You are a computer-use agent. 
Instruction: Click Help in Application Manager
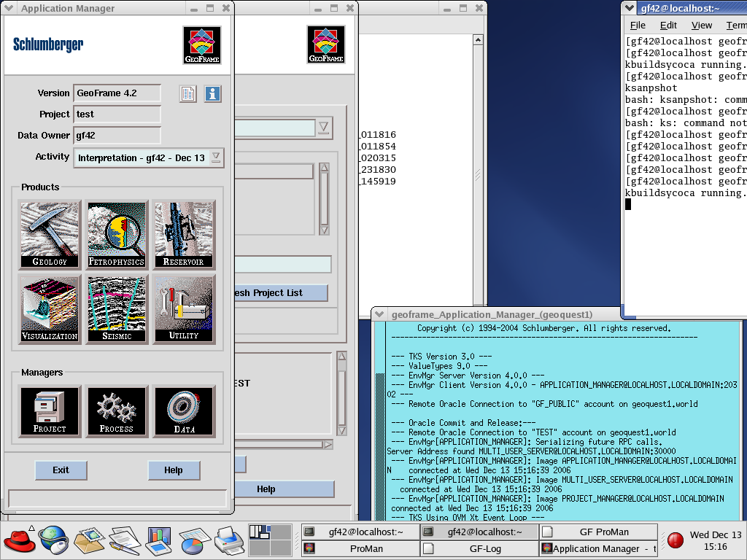[x=174, y=470]
